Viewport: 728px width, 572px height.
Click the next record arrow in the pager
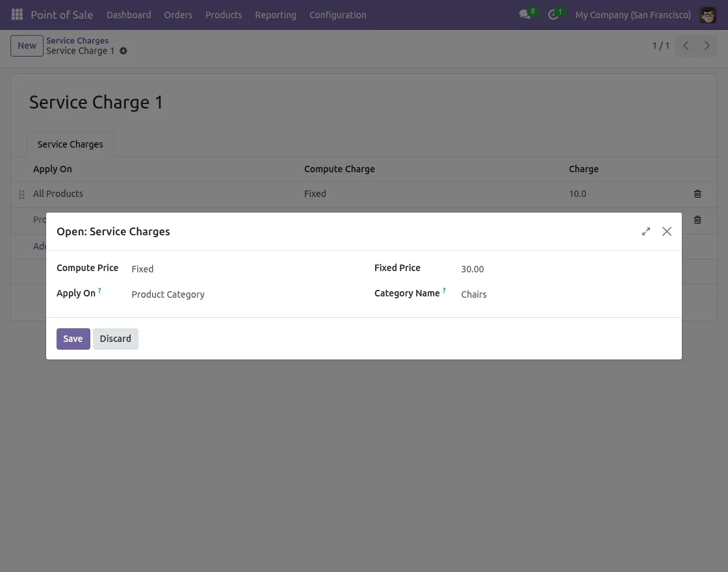pyautogui.click(x=707, y=45)
